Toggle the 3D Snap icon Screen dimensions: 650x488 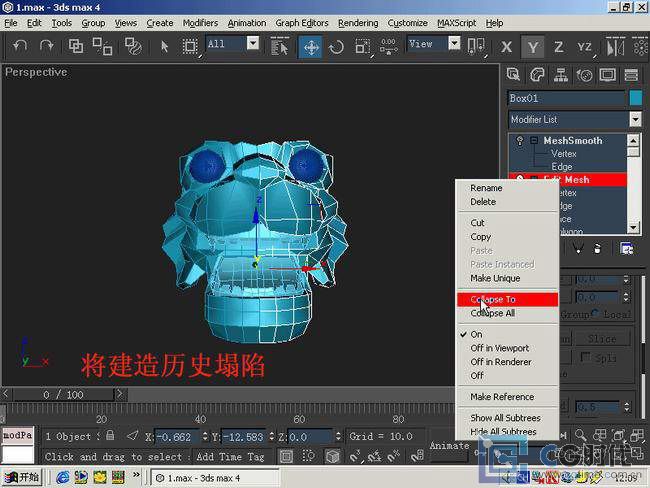pos(355,456)
